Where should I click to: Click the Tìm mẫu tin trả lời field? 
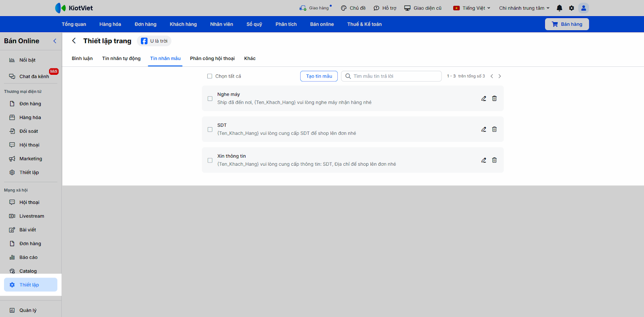pyautogui.click(x=392, y=76)
